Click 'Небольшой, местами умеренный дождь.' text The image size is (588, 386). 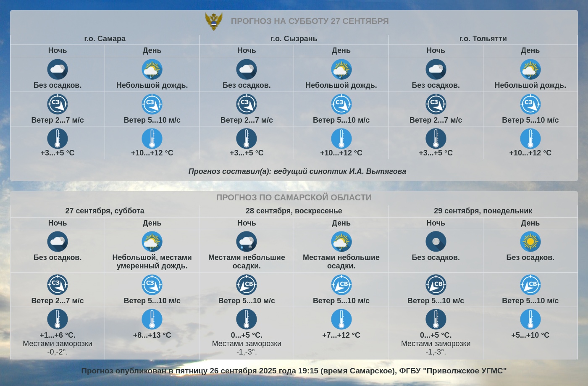tap(152, 262)
